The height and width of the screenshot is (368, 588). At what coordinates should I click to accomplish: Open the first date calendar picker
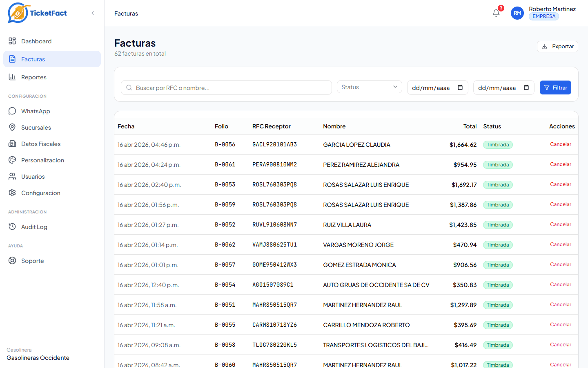click(x=460, y=88)
